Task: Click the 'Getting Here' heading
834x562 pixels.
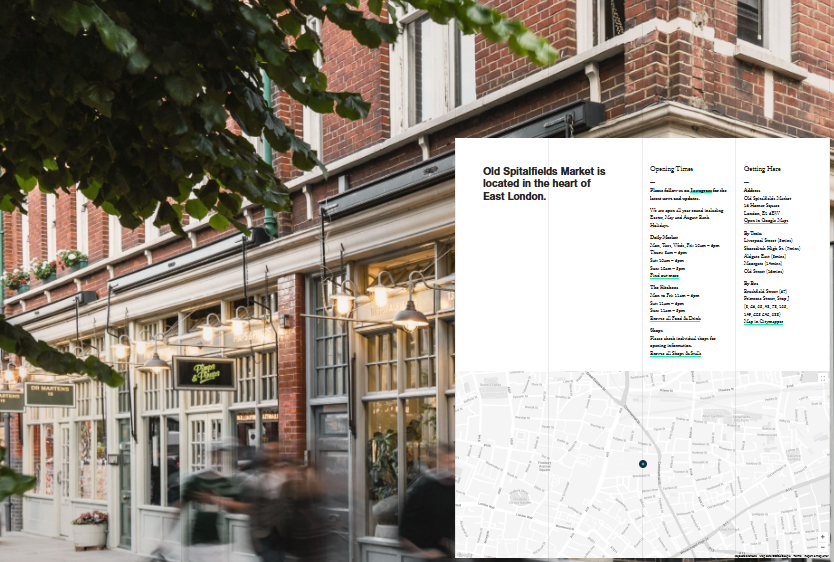Action: pos(762,169)
